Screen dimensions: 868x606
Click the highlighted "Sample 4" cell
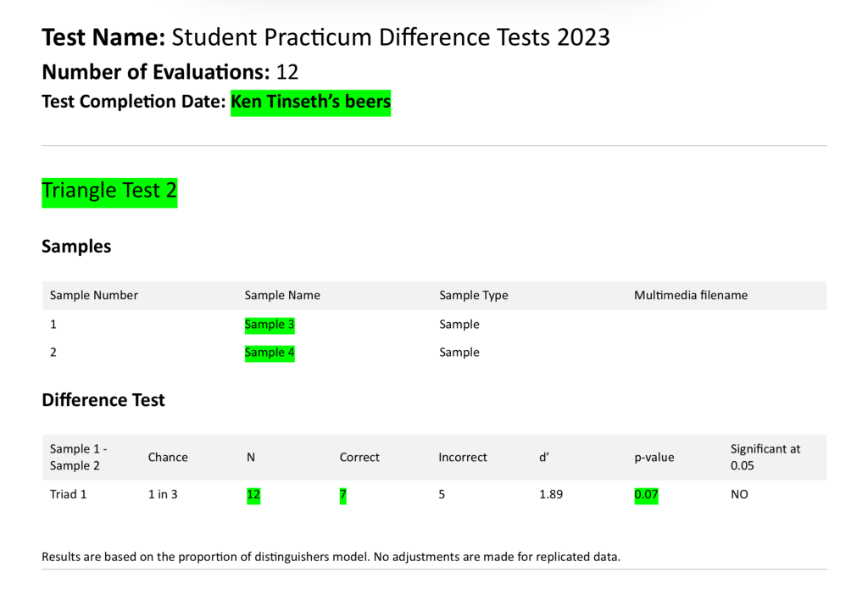click(270, 353)
